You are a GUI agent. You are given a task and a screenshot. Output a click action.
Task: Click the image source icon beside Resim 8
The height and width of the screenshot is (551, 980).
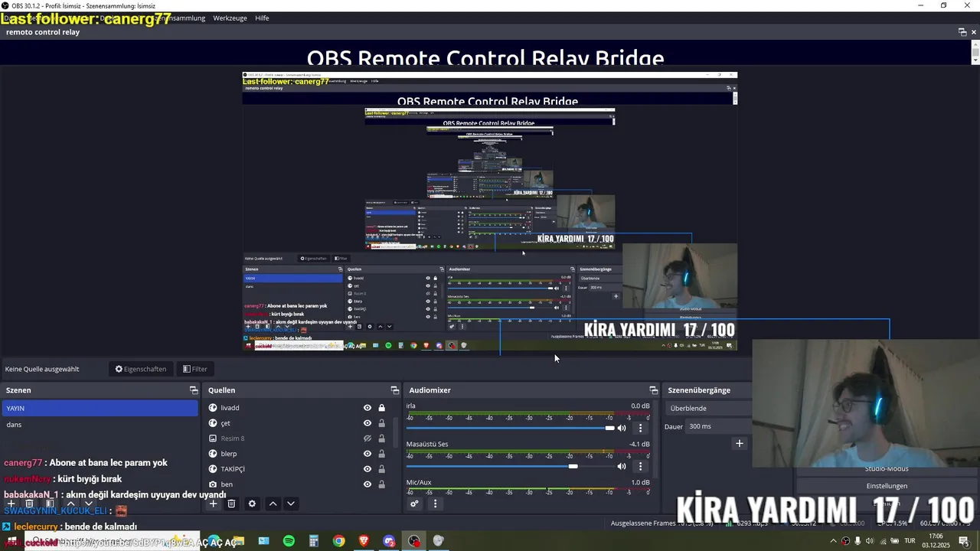coord(213,439)
